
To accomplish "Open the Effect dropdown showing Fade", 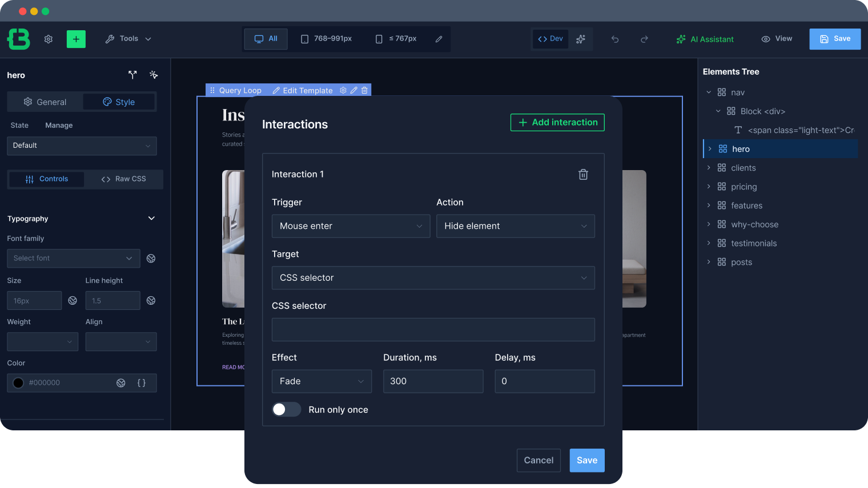I will point(322,381).
